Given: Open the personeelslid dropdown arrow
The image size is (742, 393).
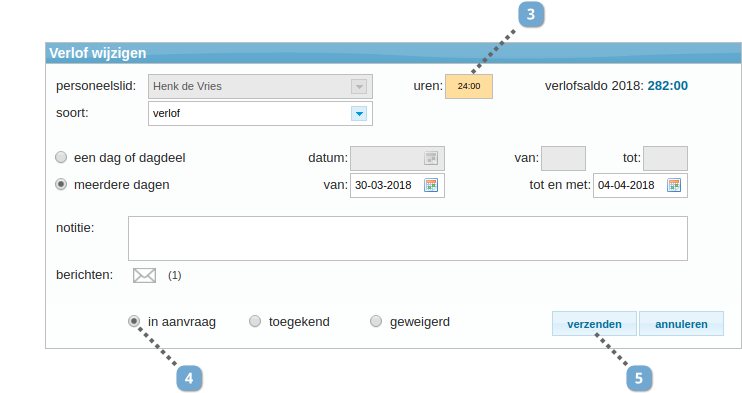Looking at the screenshot, I should click(359, 87).
